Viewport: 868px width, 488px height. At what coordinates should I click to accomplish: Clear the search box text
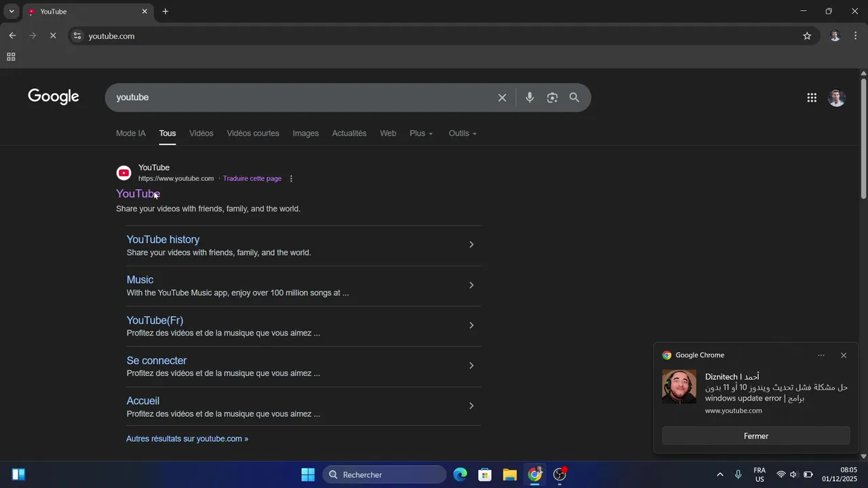502,98
